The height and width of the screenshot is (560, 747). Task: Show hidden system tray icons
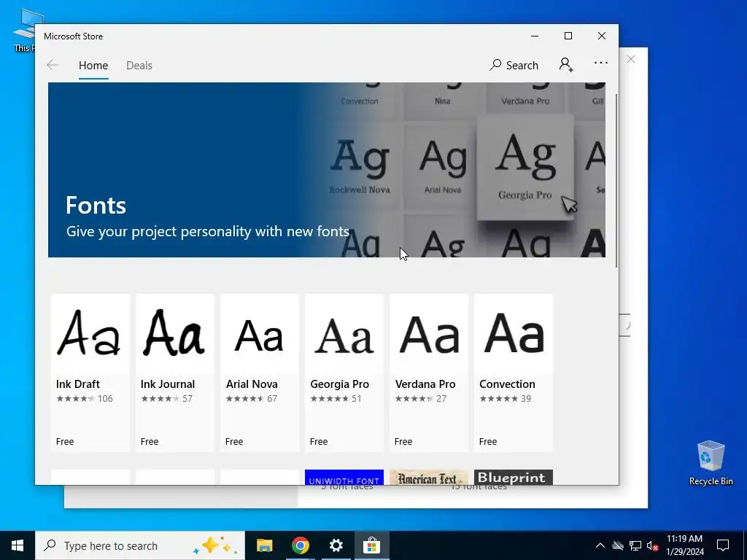(600, 545)
